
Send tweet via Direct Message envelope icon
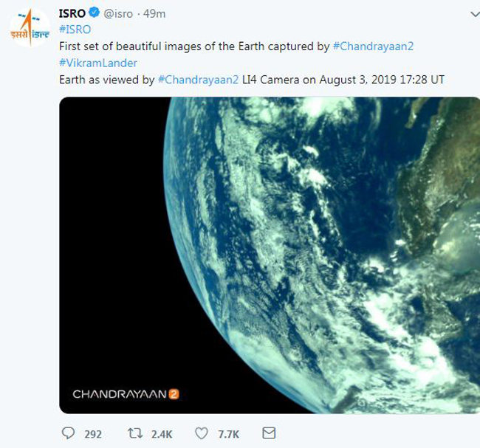point(269,433)
